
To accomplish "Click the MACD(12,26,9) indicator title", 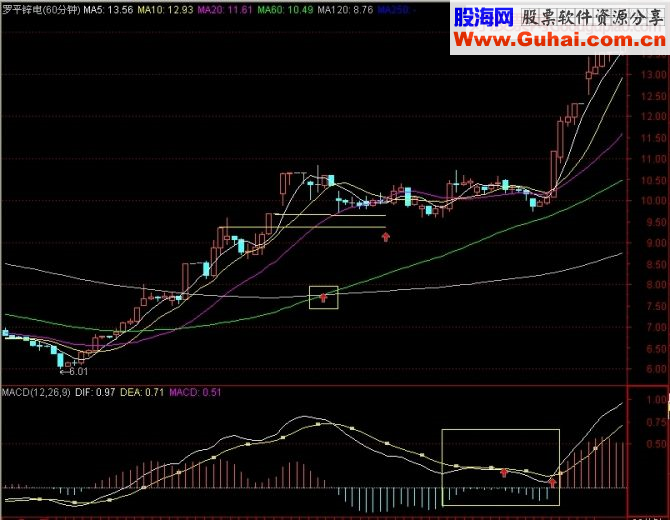I will click(x=36, y=392).
